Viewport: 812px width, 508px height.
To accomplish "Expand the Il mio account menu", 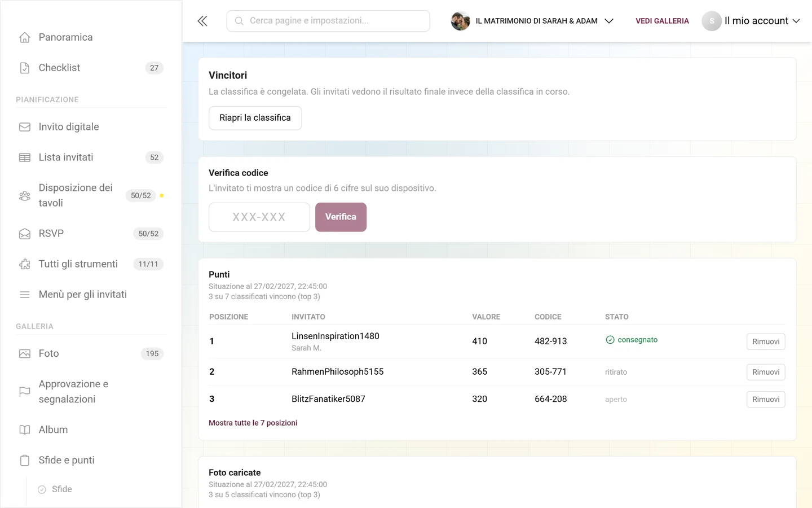I will click(751, 21).
